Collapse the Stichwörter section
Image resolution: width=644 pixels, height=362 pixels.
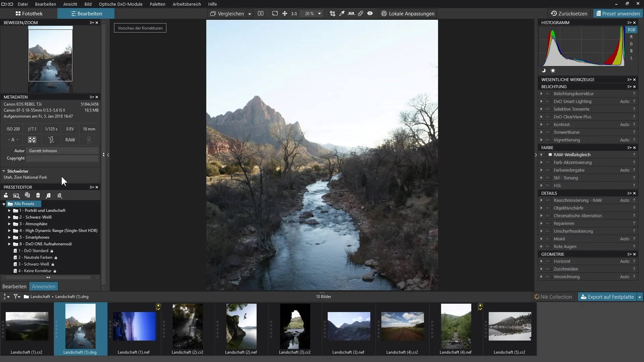(4, 171)
